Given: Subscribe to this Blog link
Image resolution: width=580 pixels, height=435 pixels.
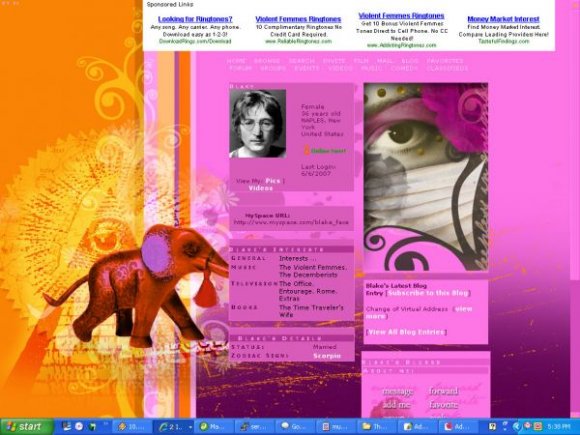Looking at the screenshot, I should point(428,293).
